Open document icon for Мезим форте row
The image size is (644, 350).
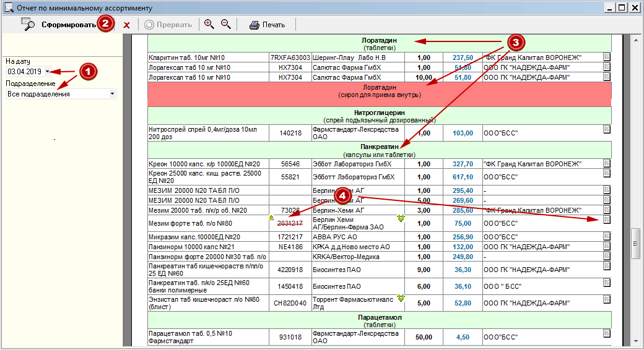[607, 220]
